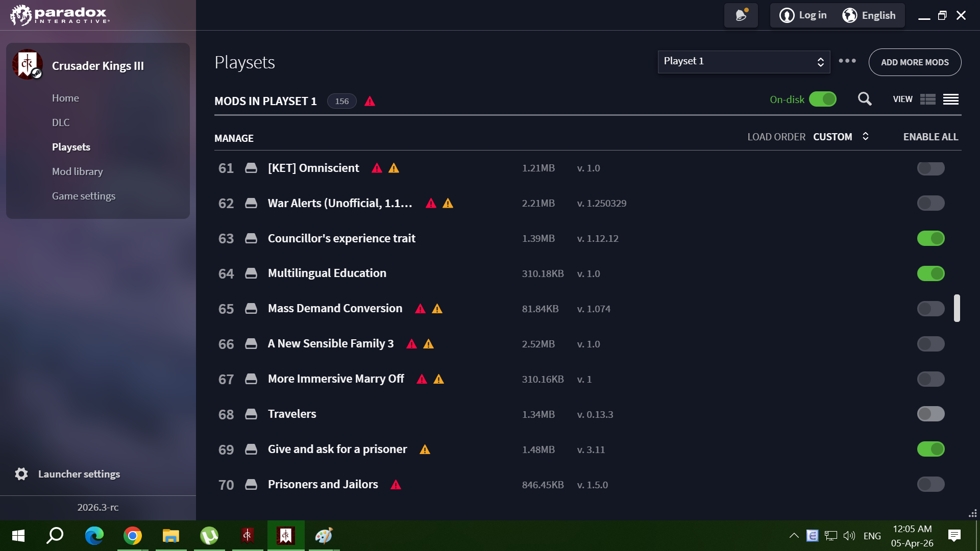Open Game settings section
Screen dimensions: 980x551
84,196
